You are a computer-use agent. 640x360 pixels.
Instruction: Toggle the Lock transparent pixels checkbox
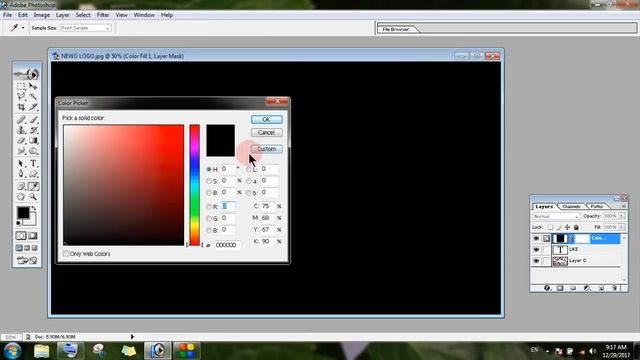pyautogui.click(x=550, y=227)
